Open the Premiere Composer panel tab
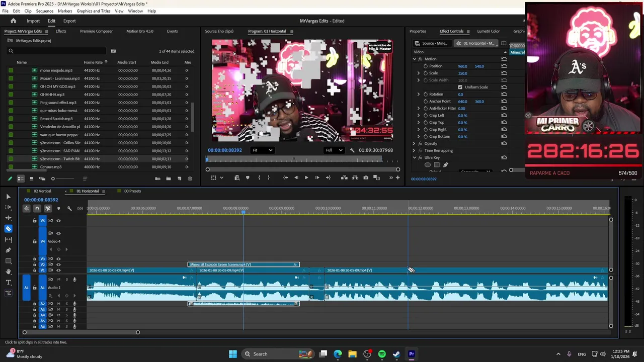Viewport: 644px width, 362px height. click(x=96, y=31)
